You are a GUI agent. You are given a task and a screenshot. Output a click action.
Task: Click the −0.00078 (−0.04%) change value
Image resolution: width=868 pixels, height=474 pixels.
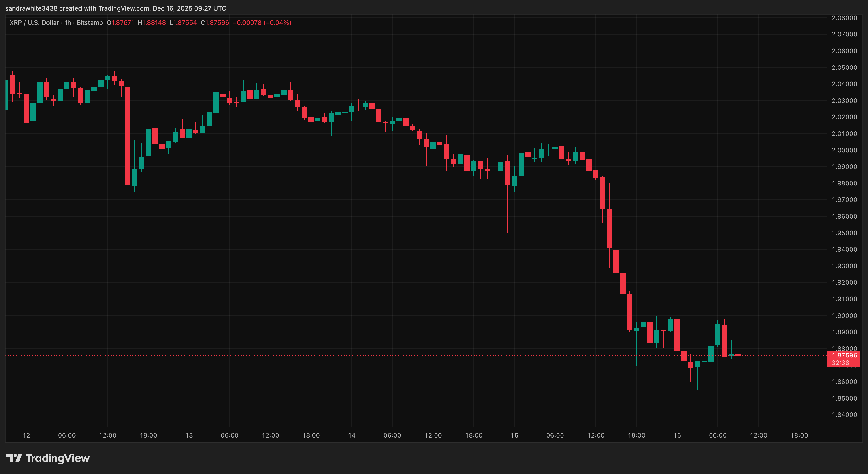tap(262, 22)
